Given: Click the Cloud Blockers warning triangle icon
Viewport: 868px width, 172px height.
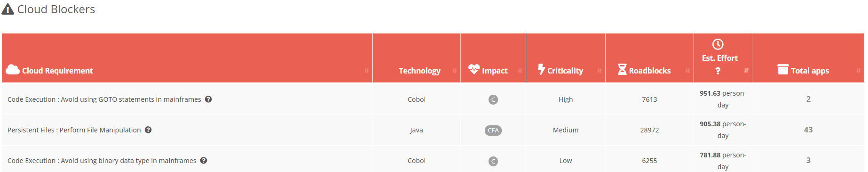Looking at the screenshot, I should (x=8, y=9).
